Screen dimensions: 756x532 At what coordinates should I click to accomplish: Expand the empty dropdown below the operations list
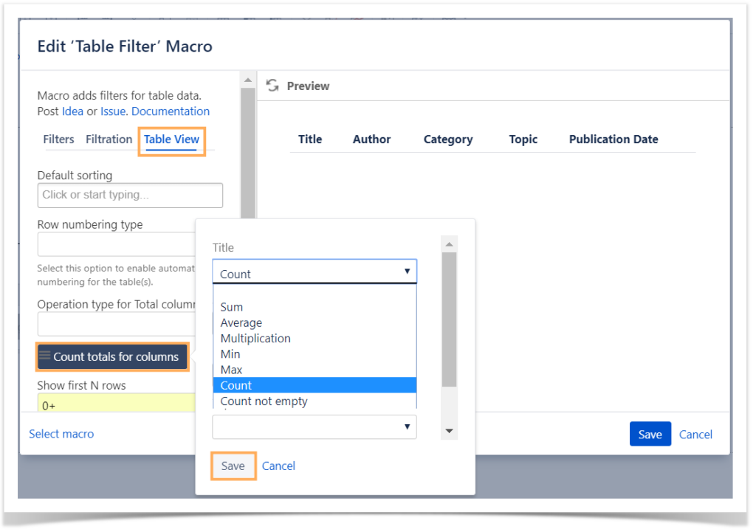click(x=315, y=426)
